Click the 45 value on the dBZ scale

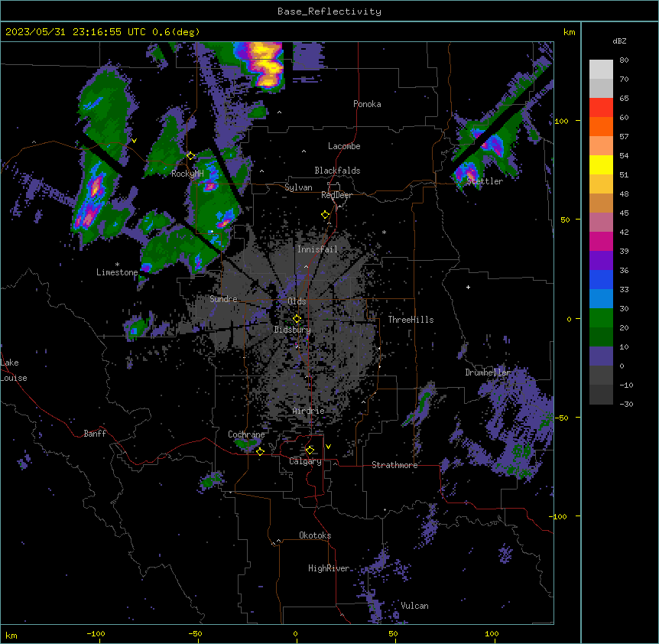(x=624, y=213)
